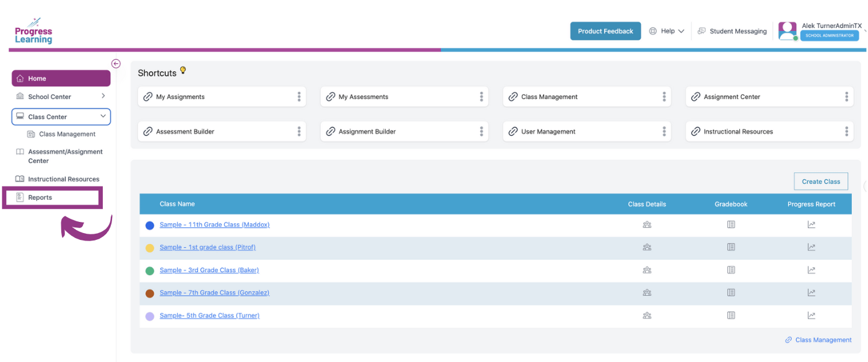
Task: Click the School Administrator role badge
Action: coord(830,35)
